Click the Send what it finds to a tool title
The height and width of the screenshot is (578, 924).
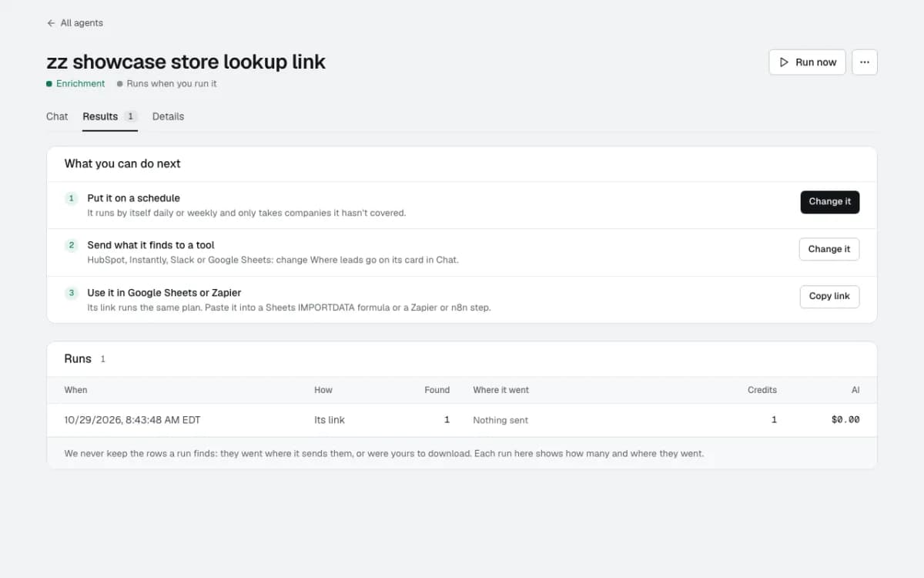(151, 245)
